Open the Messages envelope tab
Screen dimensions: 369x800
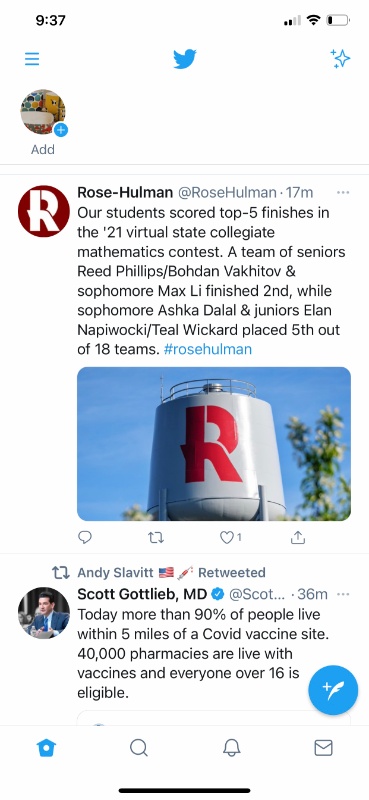pyautogui.click(x=323, y=748)
